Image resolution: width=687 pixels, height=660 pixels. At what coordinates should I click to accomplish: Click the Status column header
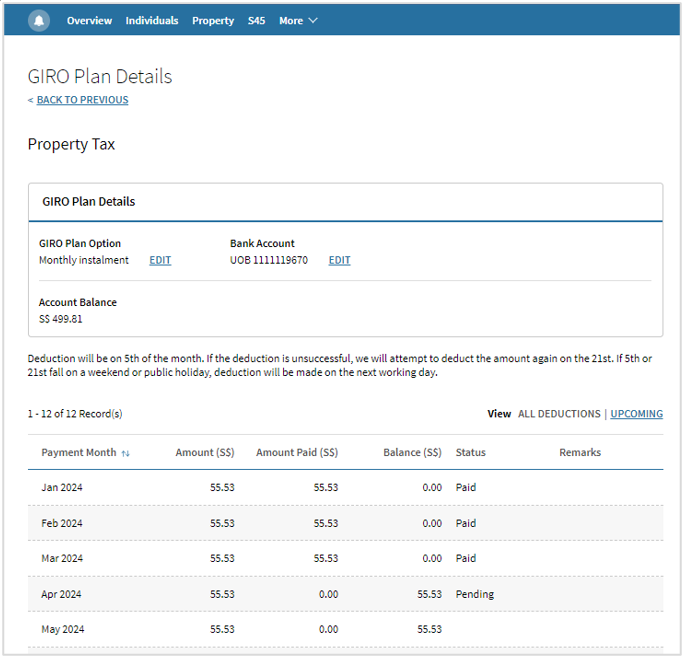coord(471,453)
